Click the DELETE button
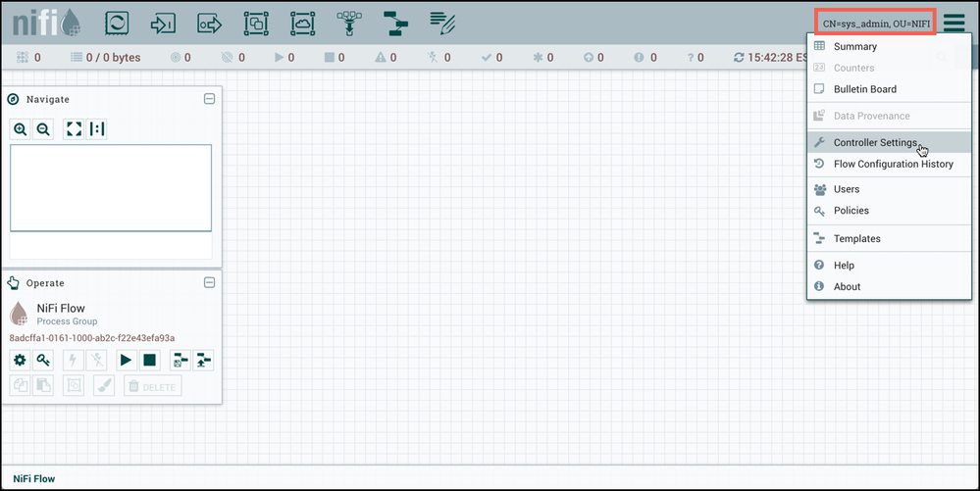 coord(152,386)
